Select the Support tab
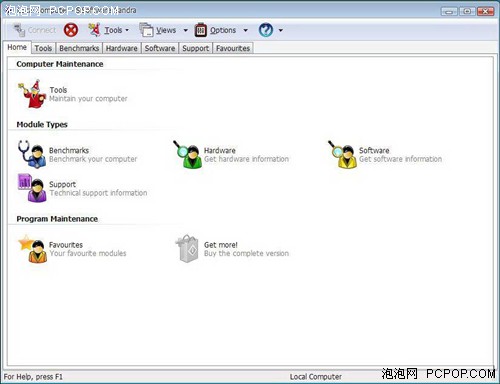Screen dimensions: 500x384 pyautogui.click(x=195, y=48)
